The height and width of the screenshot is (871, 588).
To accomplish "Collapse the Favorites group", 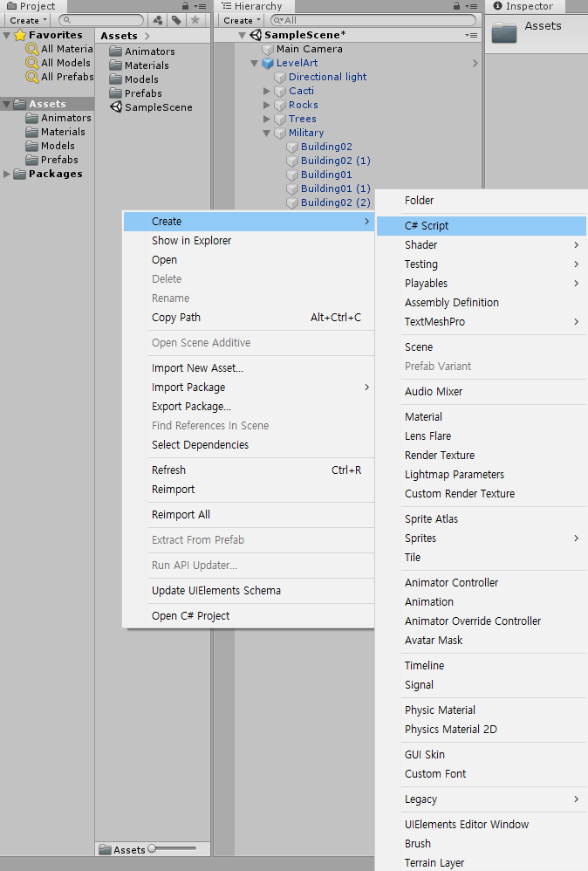I will [7, 35].
